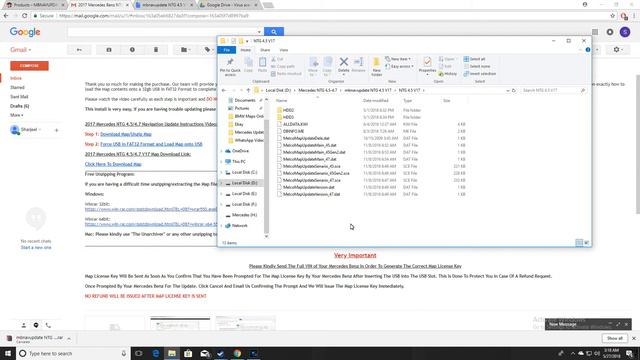Click Select none in Explorer ribbon
640x360 pixels.
point(477,67)
